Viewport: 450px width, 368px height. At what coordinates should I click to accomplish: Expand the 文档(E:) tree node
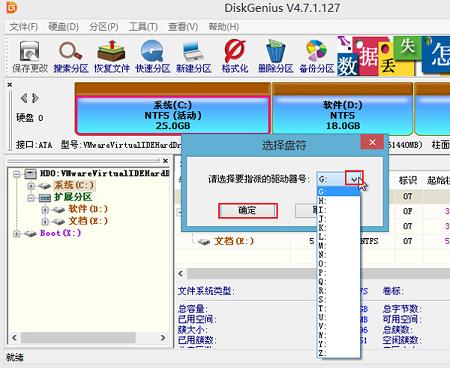46,222
